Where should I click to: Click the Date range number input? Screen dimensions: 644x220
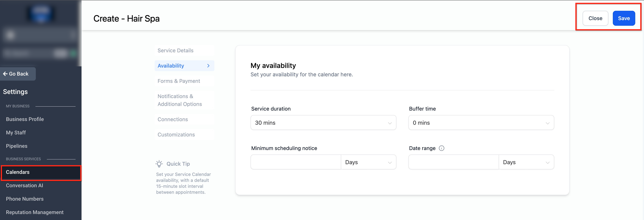coord(453,162)
